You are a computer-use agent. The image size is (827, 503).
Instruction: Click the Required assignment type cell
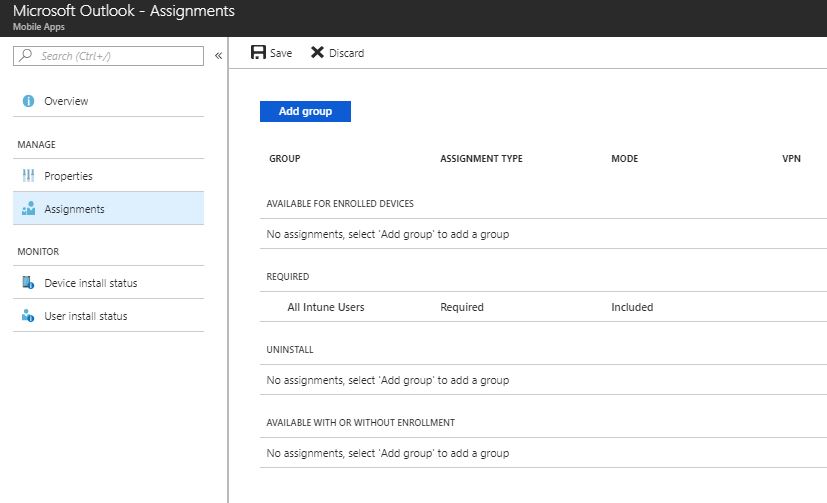[x=462, y=307]
